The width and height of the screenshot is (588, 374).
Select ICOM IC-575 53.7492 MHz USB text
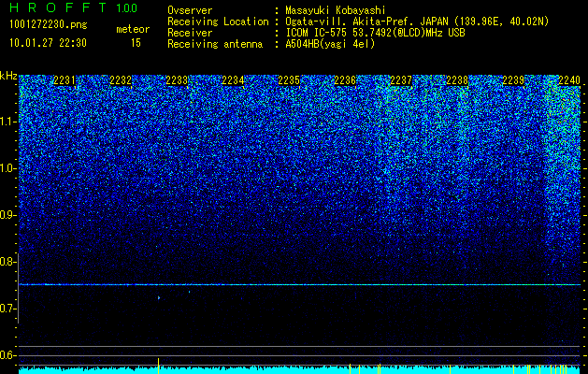click(x=375, y=33)
